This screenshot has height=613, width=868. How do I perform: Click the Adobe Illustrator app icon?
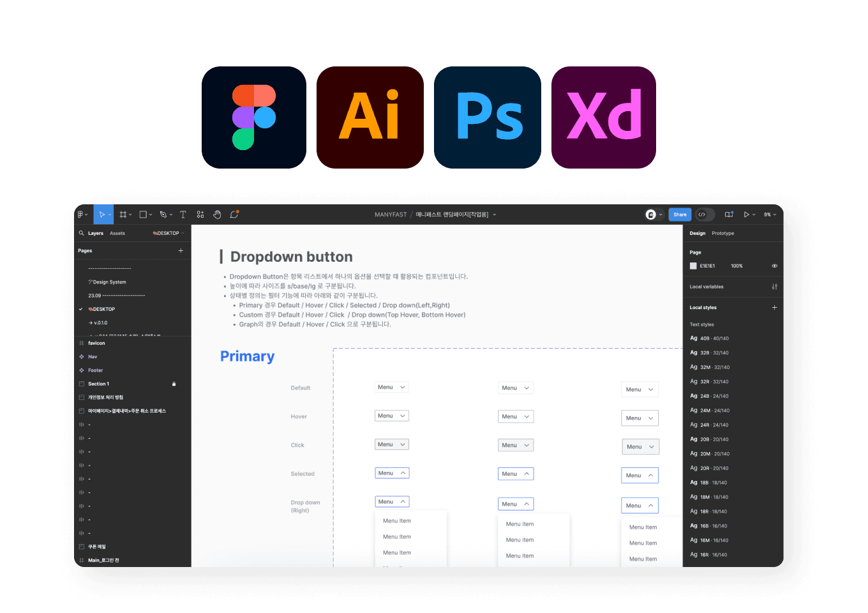click(370, 117)
